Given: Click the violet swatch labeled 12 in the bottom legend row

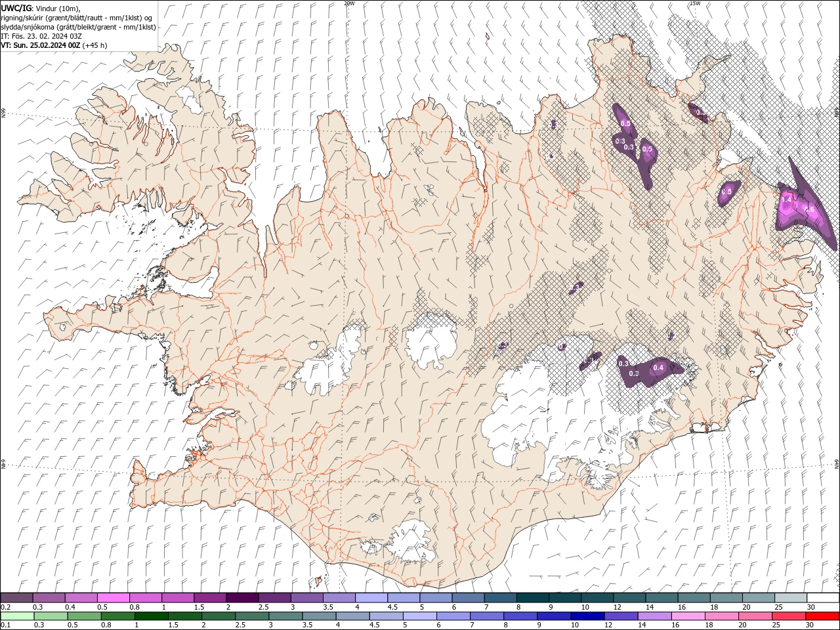Looking at the screenshot, I should [620, 616].
